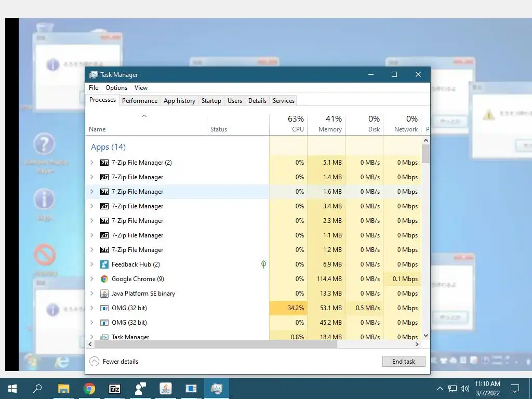Click the Task Manager title bar icon
The image size is (532, 399).
94,75
